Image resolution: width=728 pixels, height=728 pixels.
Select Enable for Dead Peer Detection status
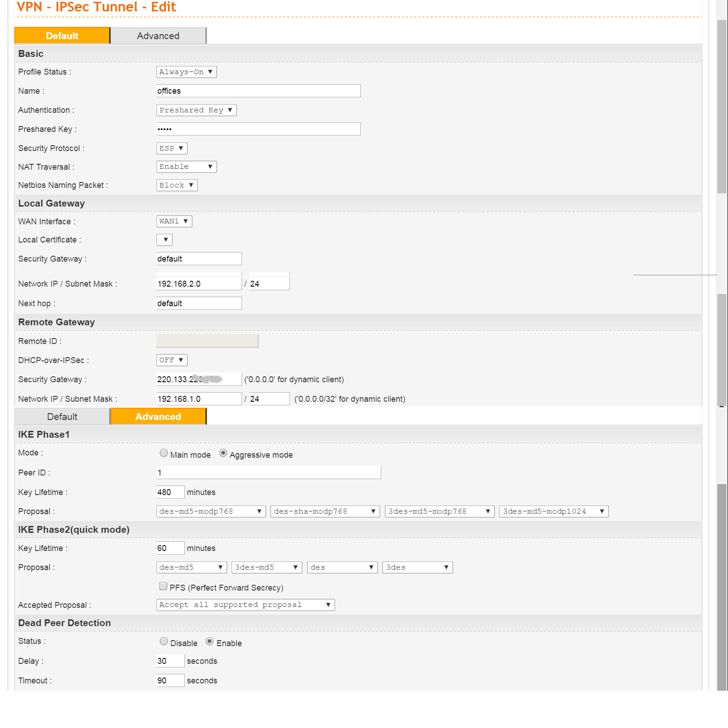coord(209,641)
